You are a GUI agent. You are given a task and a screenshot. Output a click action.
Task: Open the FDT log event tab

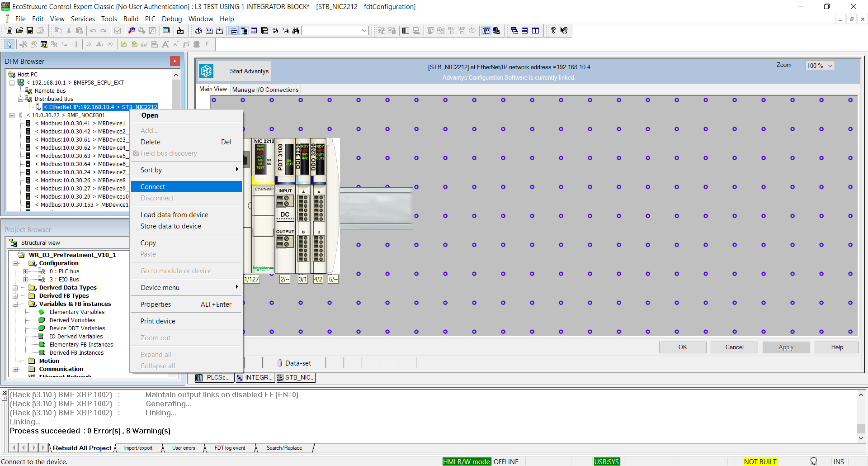tap(230, 448)
